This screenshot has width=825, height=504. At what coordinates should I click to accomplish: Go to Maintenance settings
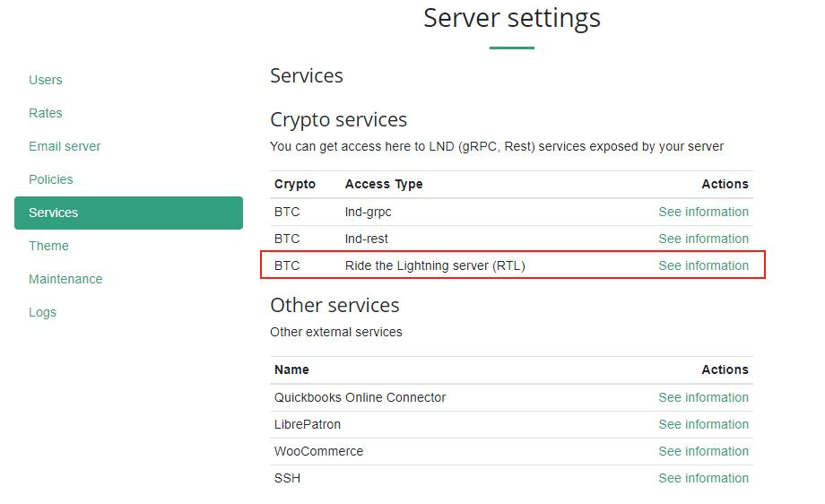point(65,279)
